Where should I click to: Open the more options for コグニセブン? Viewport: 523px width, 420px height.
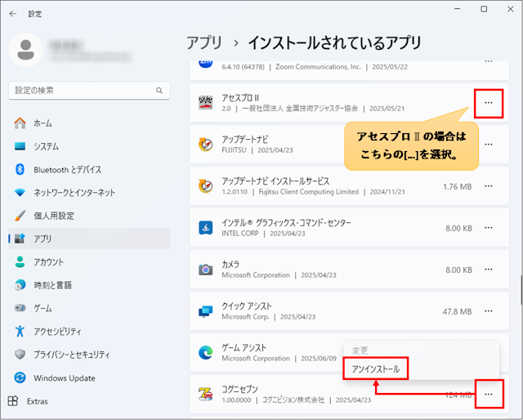(489, 395)
